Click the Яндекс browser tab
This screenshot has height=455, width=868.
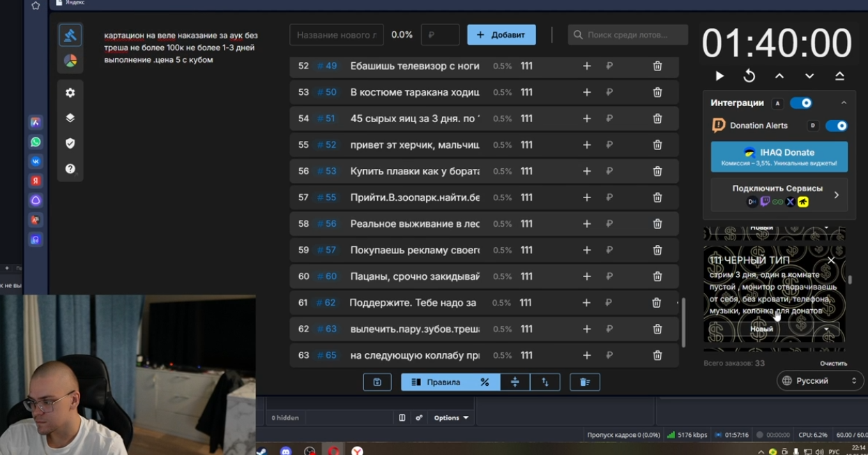click(x=70, y=3)
